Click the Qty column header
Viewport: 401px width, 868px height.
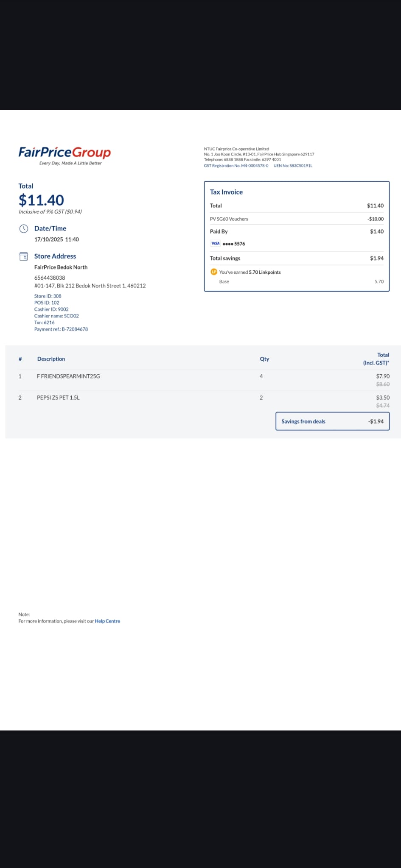[264, 359]
